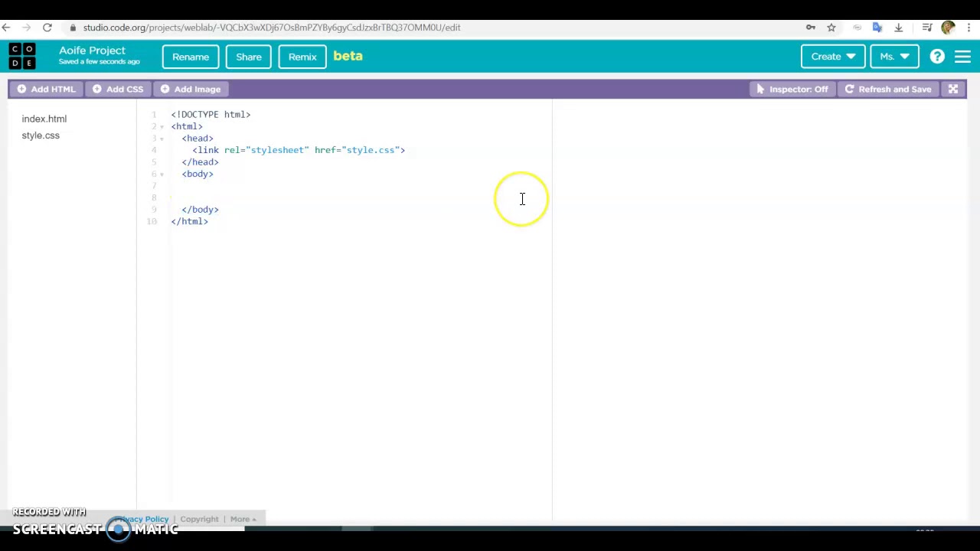Click the closing </head> tag line
The width and height of the screenshot is (980, 551).
(x=200, y=162)
